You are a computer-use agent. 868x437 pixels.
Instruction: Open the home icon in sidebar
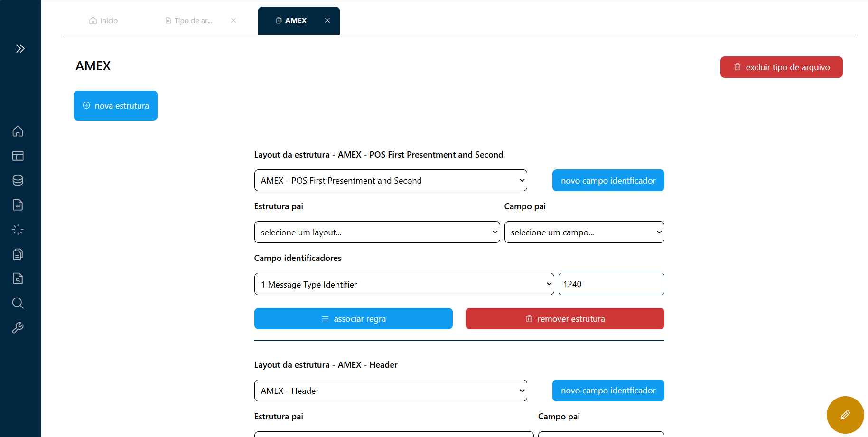18,131
